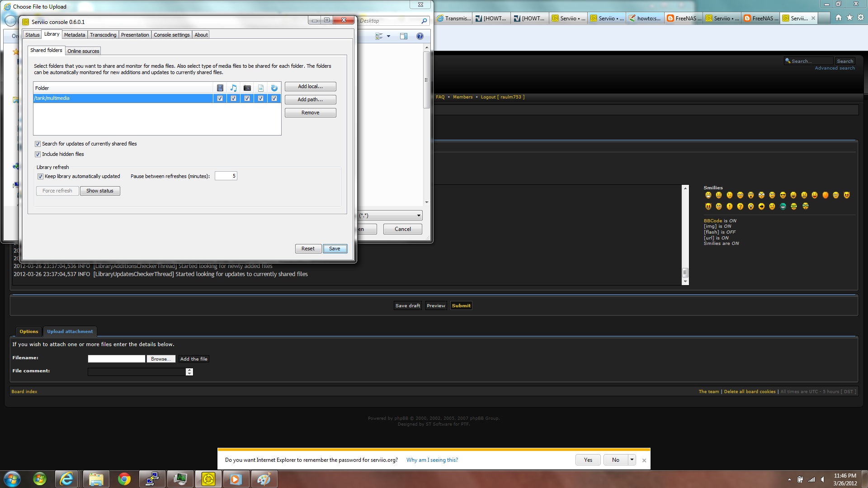Screen dimensions: 868x488
Task: Open About tab in Serviio console
Action: (201, 35)
